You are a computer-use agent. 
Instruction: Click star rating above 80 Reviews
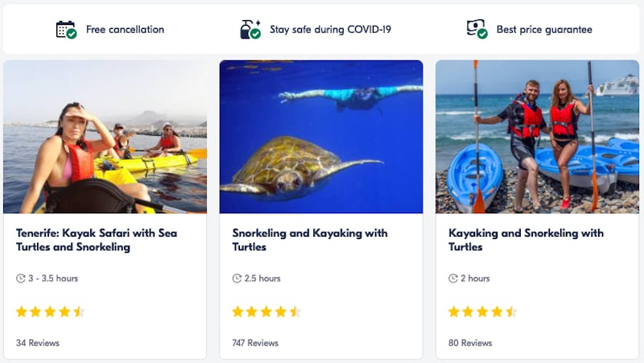(x=482, y=311)
